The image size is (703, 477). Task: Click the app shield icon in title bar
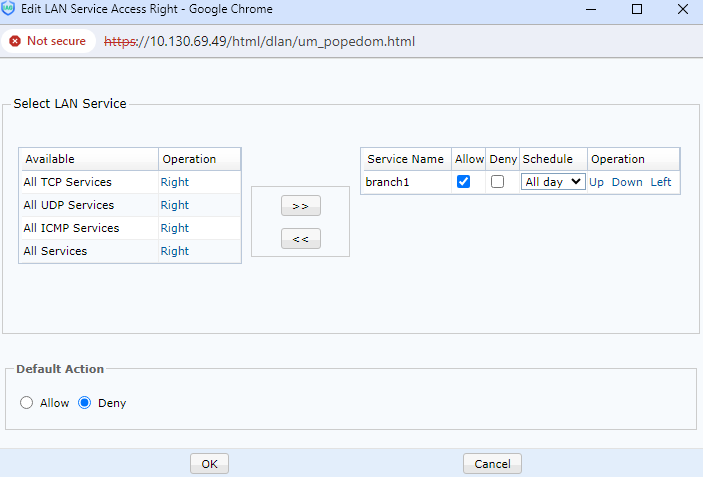tap(10, 9)
